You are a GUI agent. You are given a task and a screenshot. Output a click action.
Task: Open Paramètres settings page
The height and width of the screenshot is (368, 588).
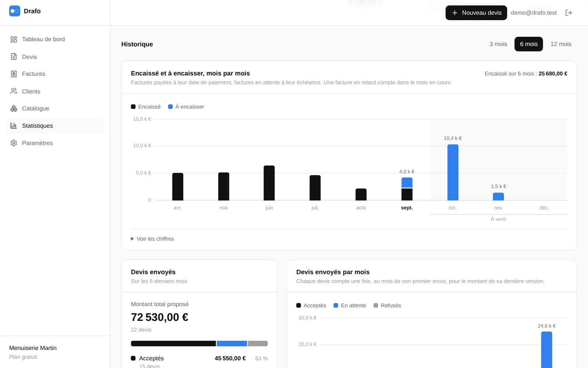pyautogui.click(x=55, y=143)
